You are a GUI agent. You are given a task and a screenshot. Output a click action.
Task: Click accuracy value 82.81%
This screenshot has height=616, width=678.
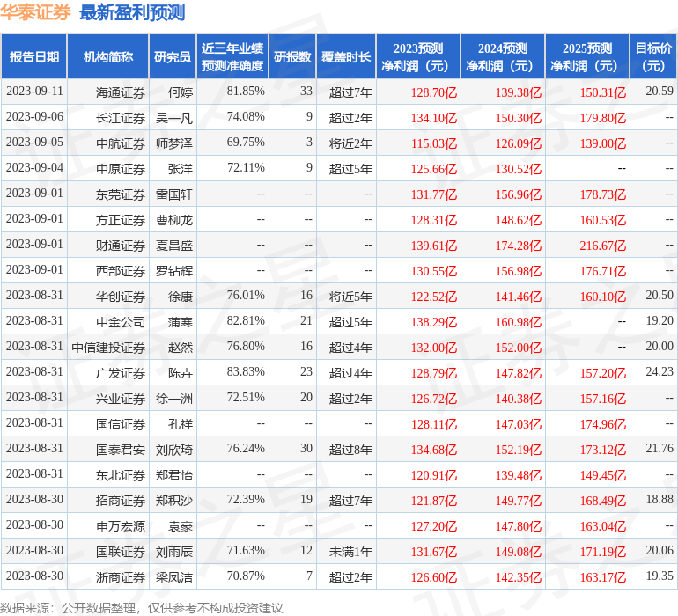coord(246,320)
